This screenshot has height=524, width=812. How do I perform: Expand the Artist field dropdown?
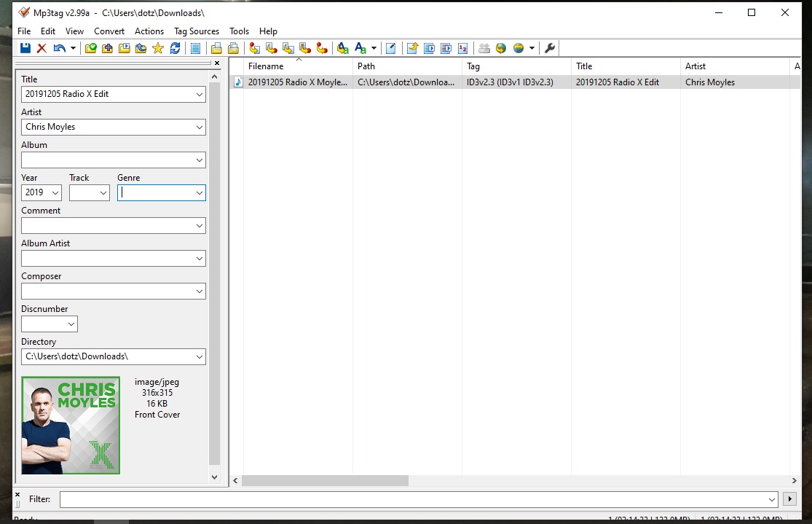click(199, 127)
